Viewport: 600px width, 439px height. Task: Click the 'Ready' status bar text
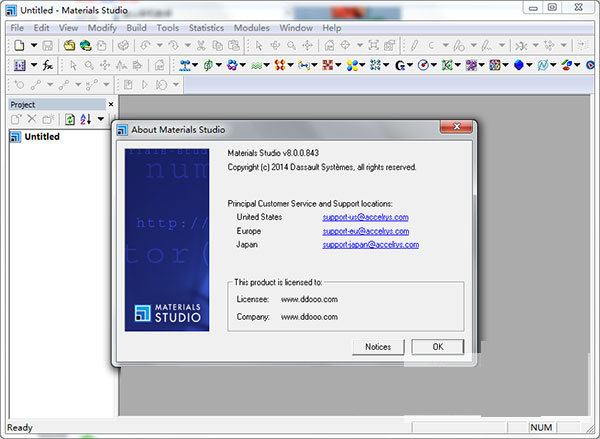(20, 428)
